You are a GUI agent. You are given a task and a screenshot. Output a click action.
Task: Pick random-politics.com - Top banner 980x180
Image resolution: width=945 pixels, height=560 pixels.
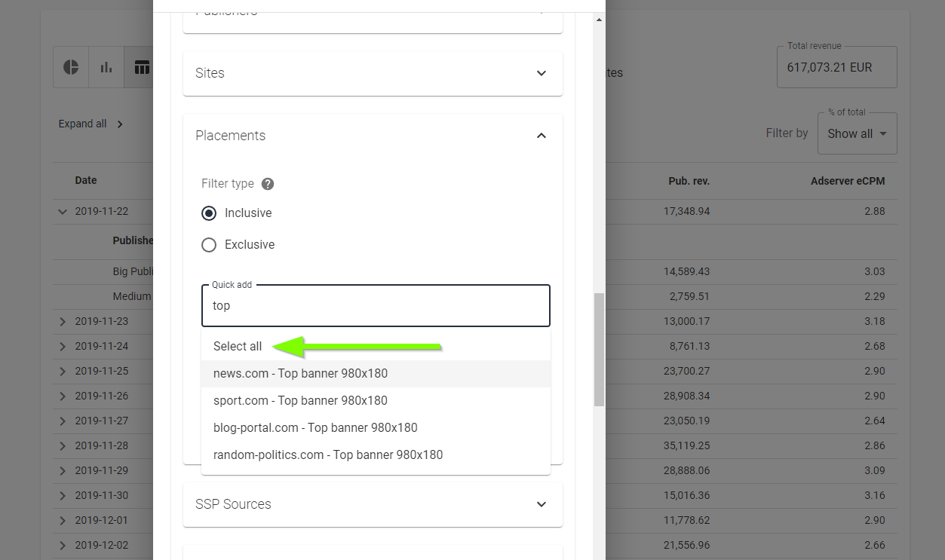coord(376,455)
